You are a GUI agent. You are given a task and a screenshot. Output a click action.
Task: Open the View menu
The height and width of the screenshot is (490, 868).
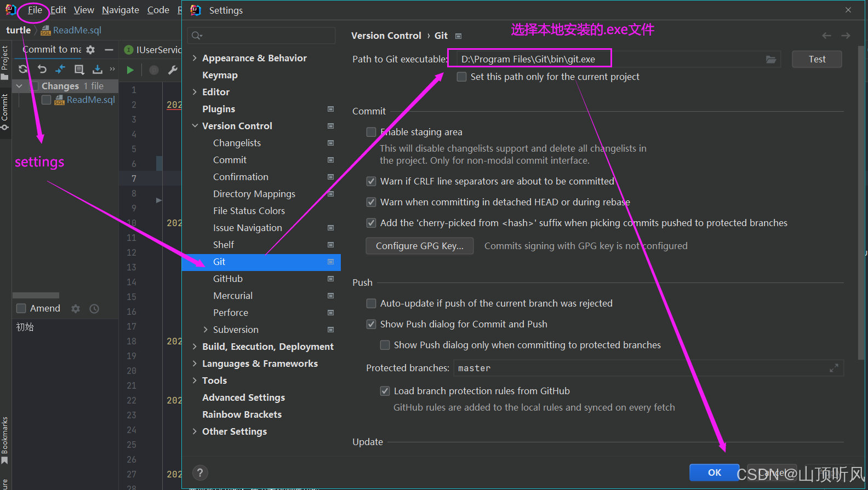point(84,10)
